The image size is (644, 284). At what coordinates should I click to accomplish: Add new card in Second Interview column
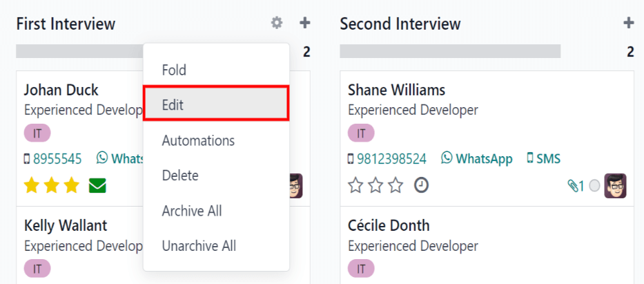628,23
